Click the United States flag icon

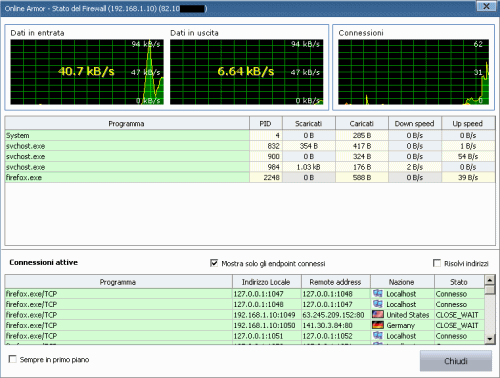point(378,314)
